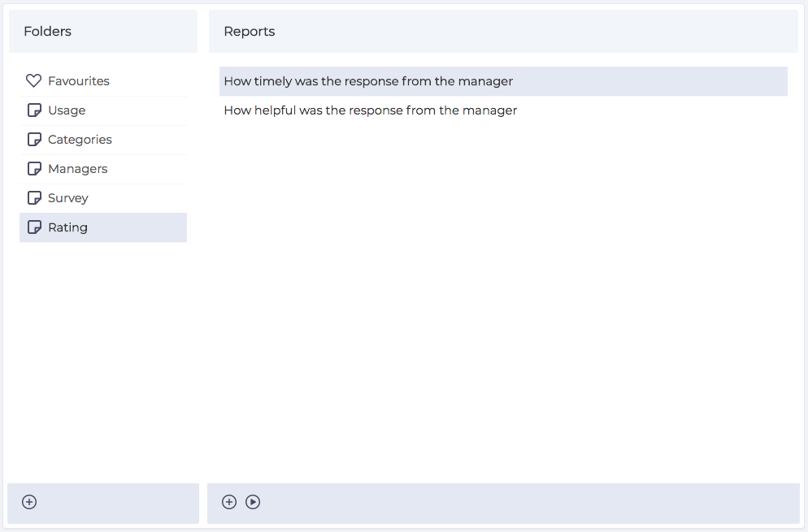The width and height of the screenshot is (808, 532).
Task: Select the report about timely manager response
Action: click(x=367, y=81)
